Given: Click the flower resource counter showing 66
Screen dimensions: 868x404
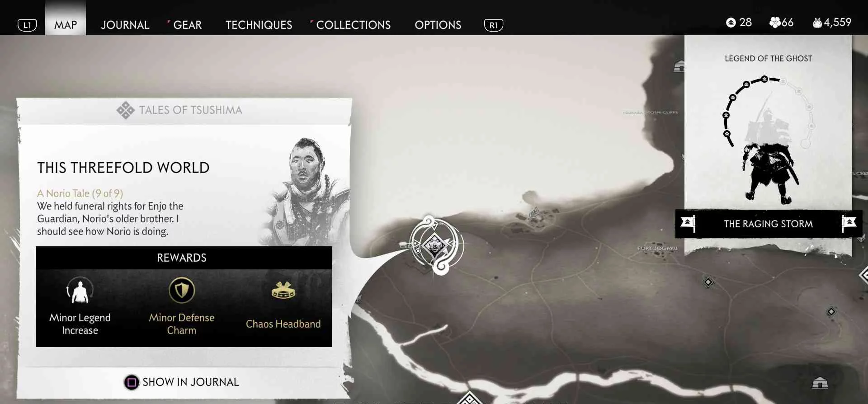Looking at the screenshot, I should pos(781,22).
